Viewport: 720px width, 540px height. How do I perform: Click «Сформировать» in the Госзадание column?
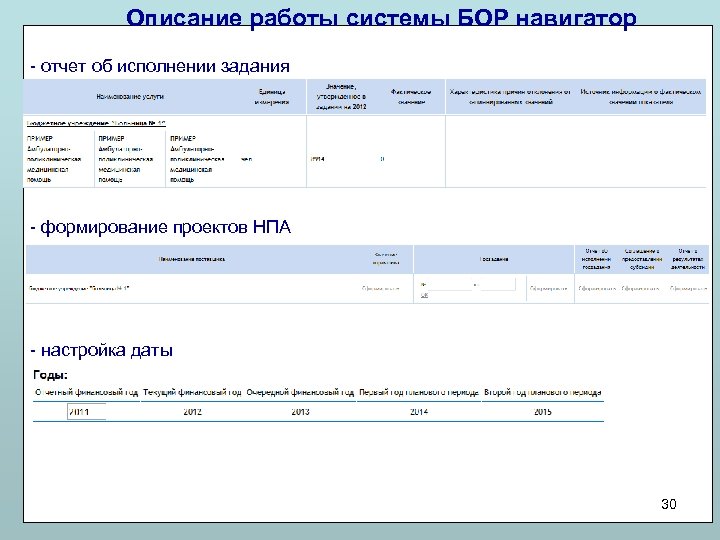click(549, 288)
